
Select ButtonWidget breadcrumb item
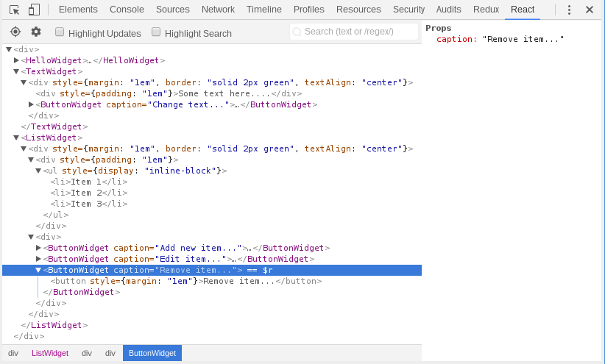(x=152, y=353)
